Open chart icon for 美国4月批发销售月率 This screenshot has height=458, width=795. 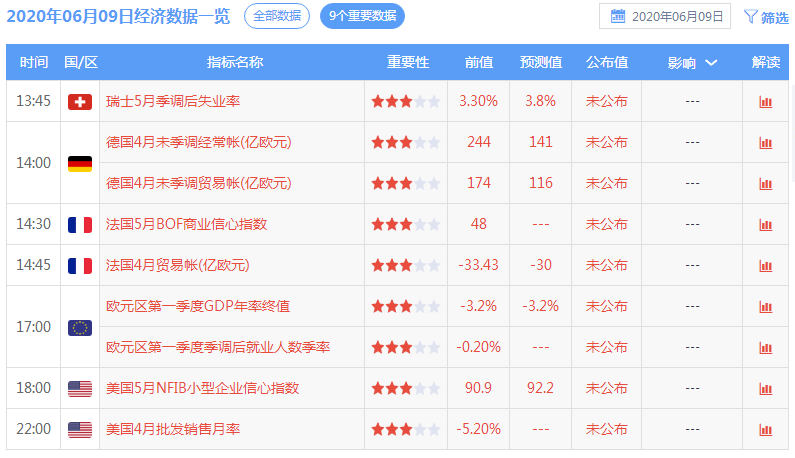(x=765, y=430)
